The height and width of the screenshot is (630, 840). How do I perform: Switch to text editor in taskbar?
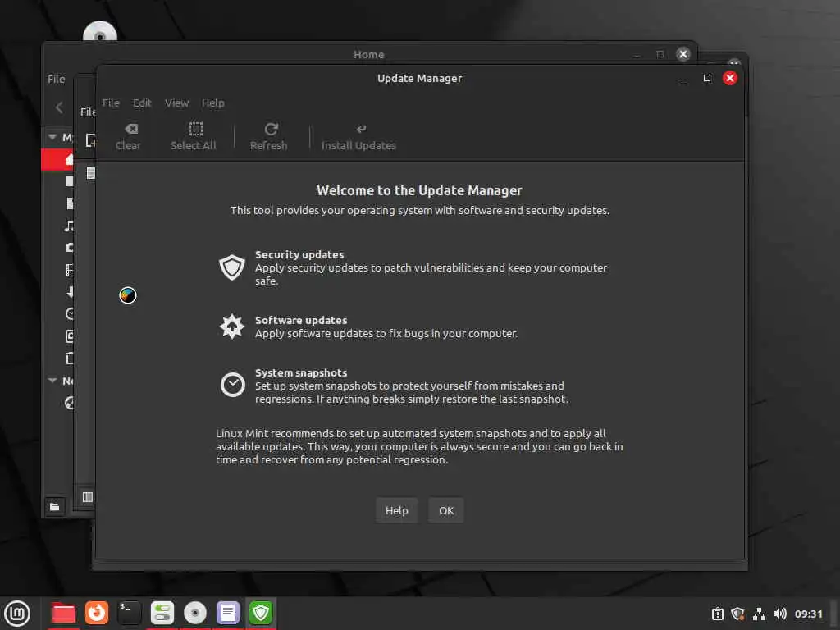point(228,613)
